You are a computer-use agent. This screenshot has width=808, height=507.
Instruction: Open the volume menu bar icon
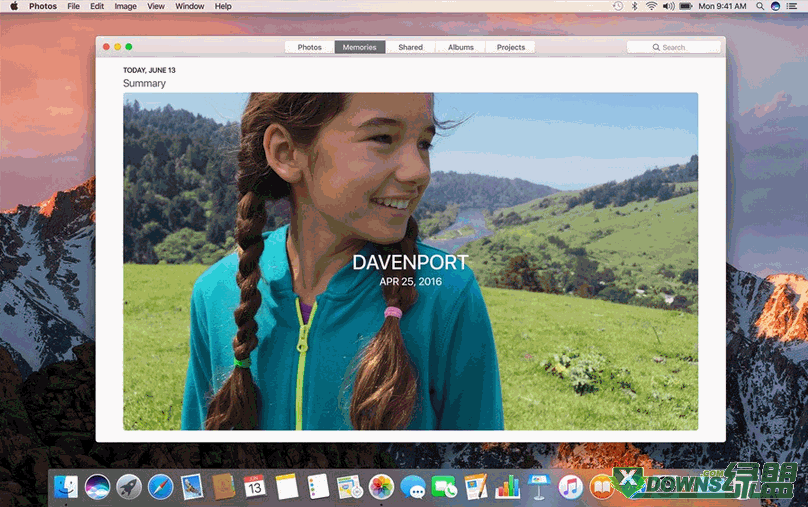[x=668, y=6]
